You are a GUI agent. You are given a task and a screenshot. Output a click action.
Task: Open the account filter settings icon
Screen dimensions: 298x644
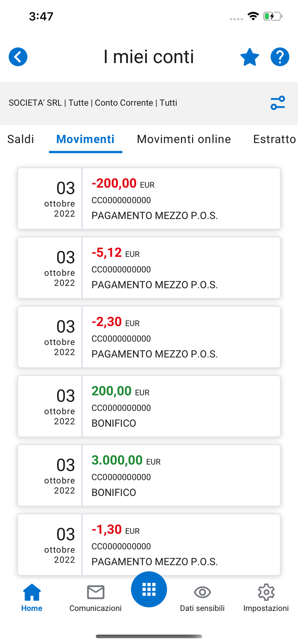point(278,103)
